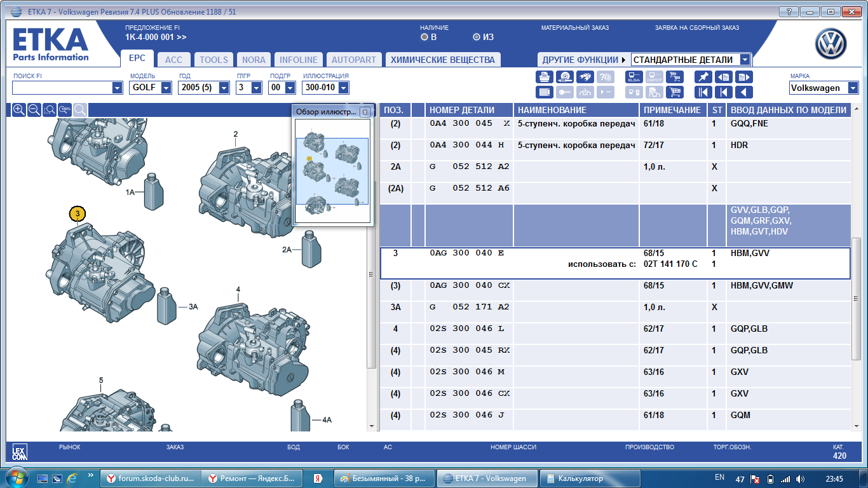Click callout 4 on the gearbox illustration
The height and width of the screenshot is (488, 868).
238,290
